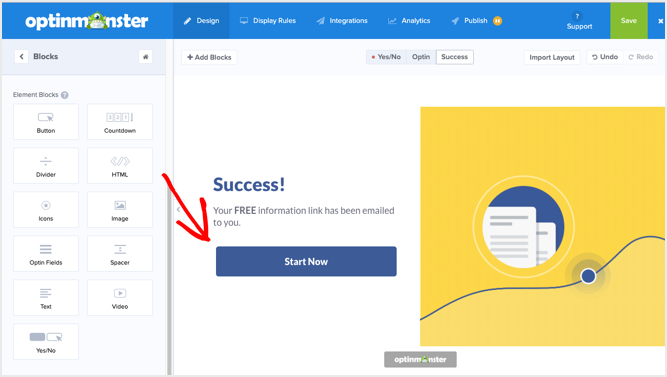
Task: Click the Add Blocks button
Action: click(209, 57)
